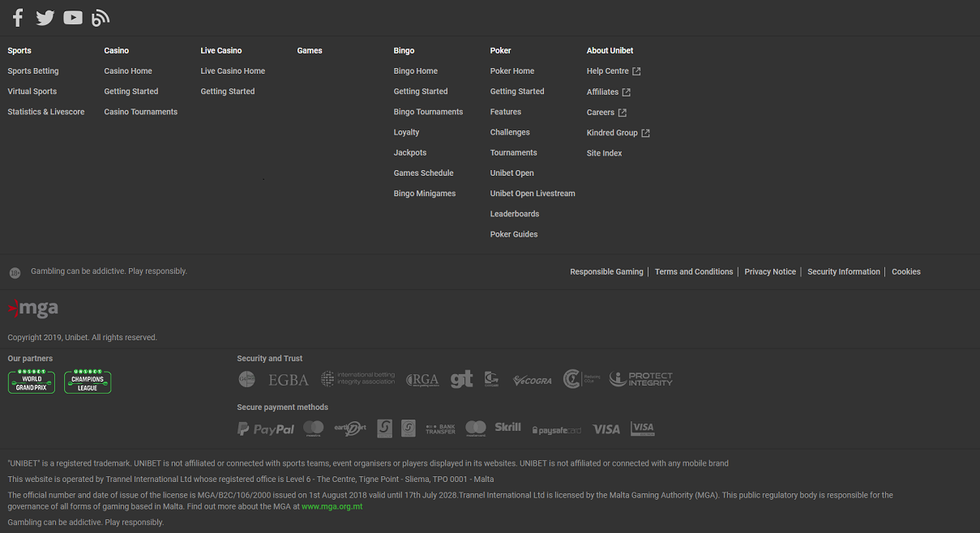Visit the www.mga.org.mt link
The image size is (980, 533).
(332, 507)
